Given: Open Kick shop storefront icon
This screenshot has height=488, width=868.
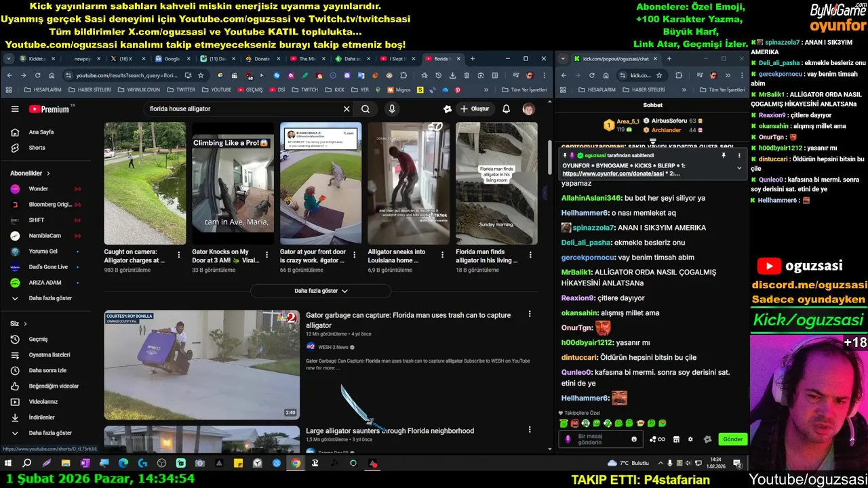Looking at the screenshot, I should point(676,439).
